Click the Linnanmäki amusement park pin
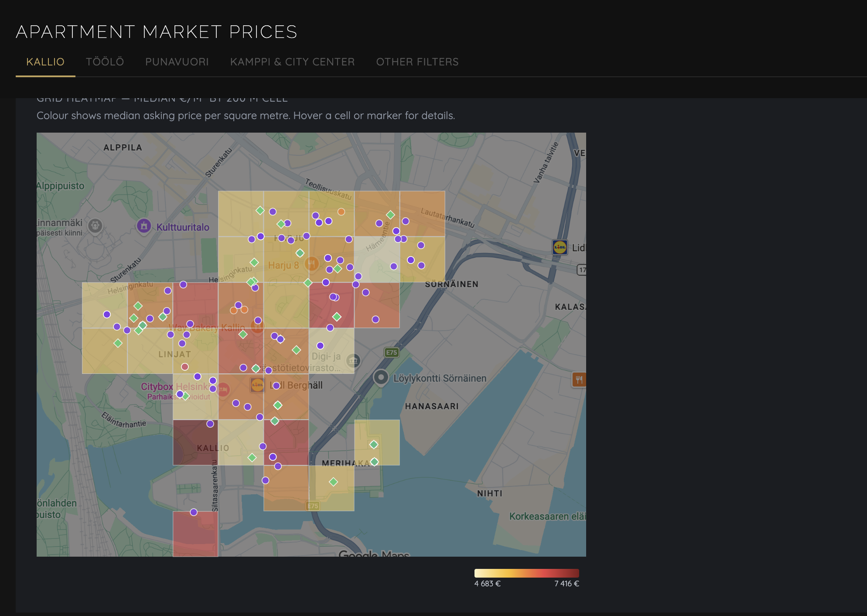 click(95, 226)
